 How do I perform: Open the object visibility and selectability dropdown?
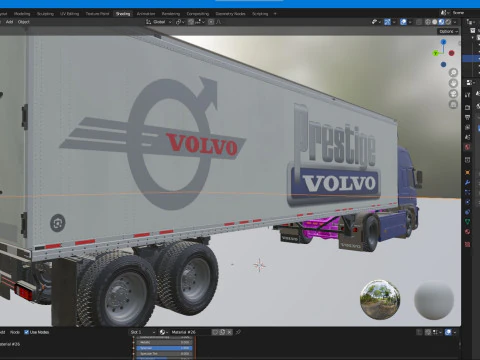(376, 22)
